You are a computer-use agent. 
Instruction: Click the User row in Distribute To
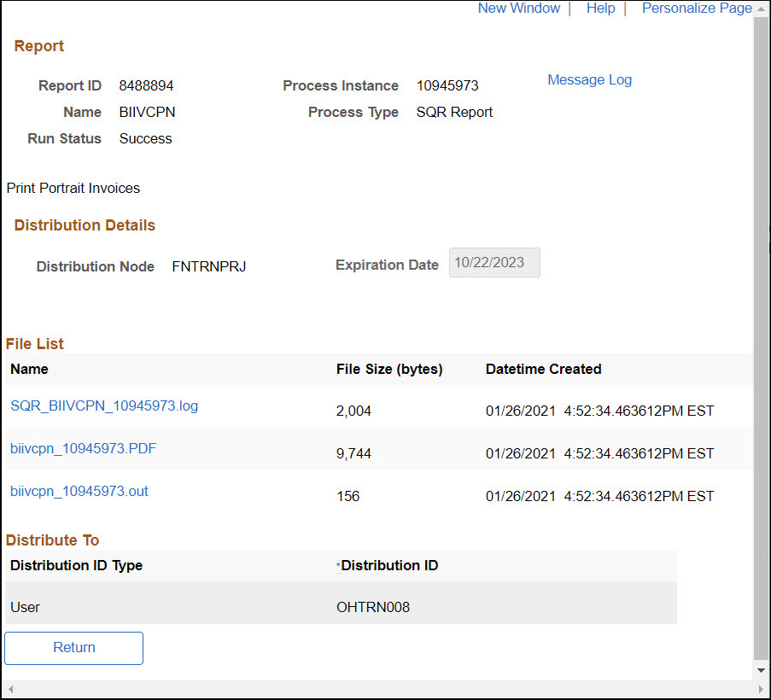tap(26, 608)
